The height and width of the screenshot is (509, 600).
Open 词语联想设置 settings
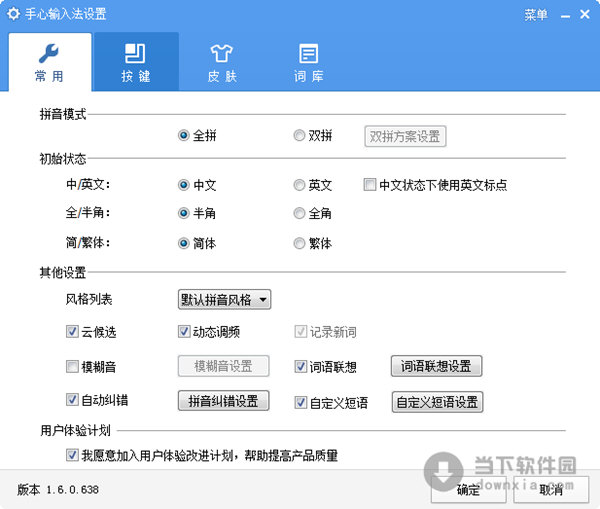tap(436, 366)
